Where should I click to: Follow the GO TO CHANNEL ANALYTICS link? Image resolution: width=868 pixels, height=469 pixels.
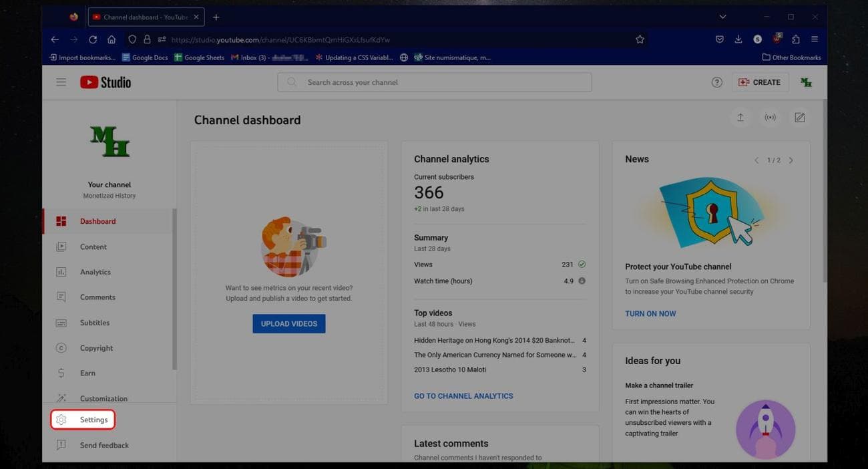[x=463, y=396]
